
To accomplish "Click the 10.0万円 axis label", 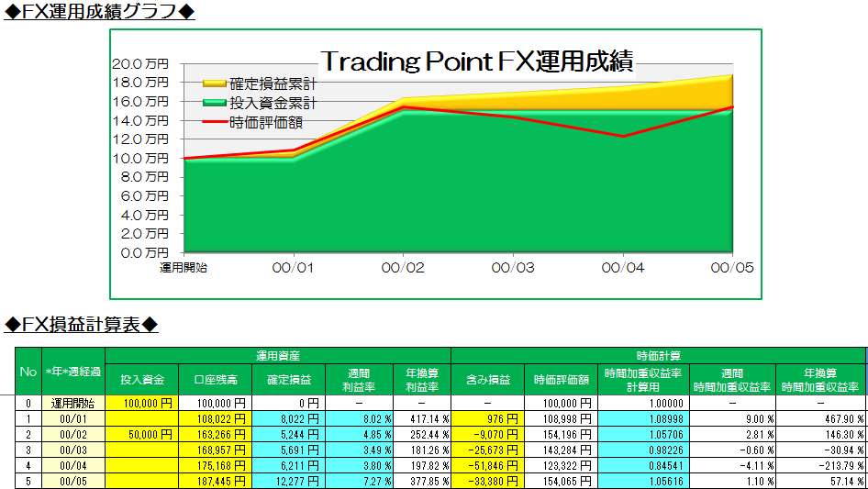I will pos(140,158).
